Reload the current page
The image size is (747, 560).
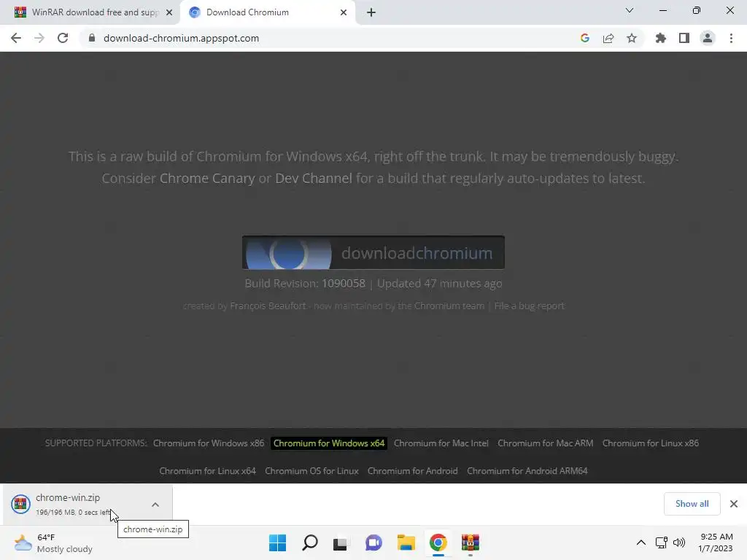click(x=63, y=38)
